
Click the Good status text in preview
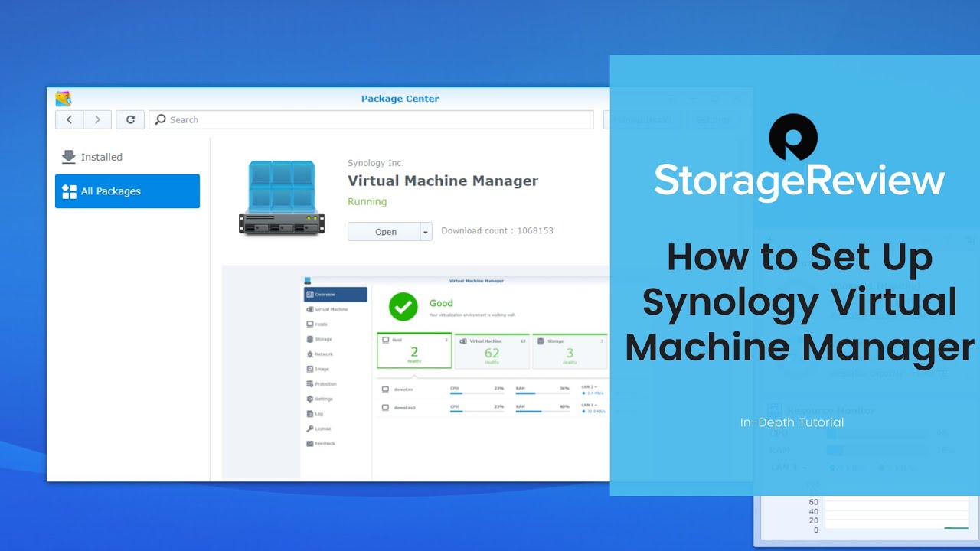tap(441, 303)
